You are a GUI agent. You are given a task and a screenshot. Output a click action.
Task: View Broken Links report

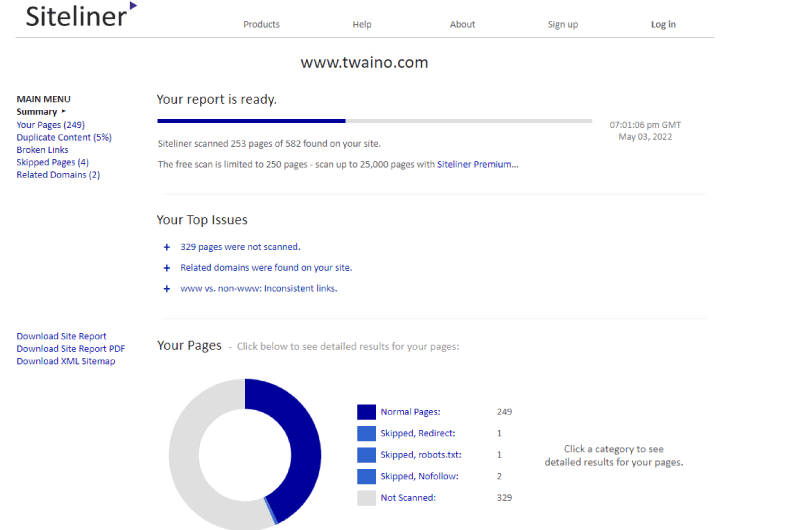(x=42, y=149)
